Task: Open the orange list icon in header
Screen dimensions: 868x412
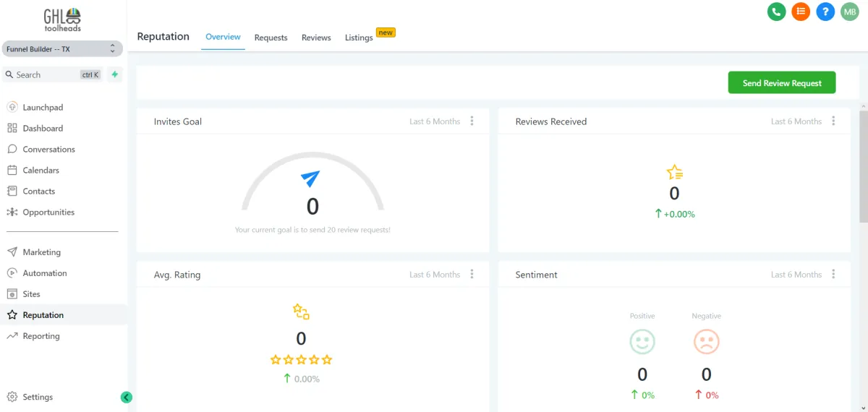Action: (801, 12)
